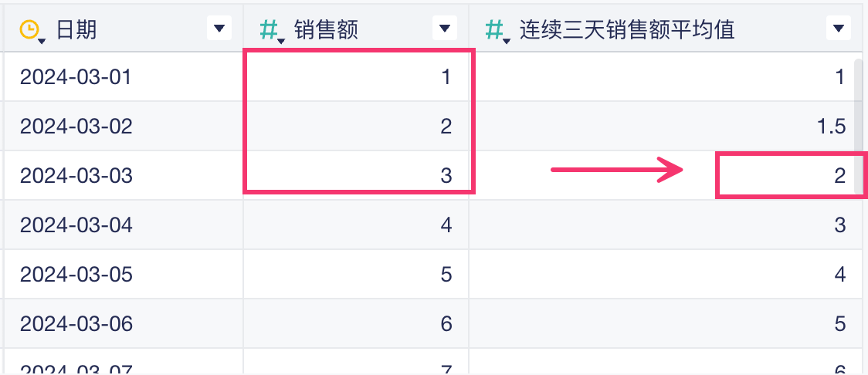The height and width of the screenshot is (375, 868).
Task: Click the date cell 2024-03-06
Action: click(76, 324)
